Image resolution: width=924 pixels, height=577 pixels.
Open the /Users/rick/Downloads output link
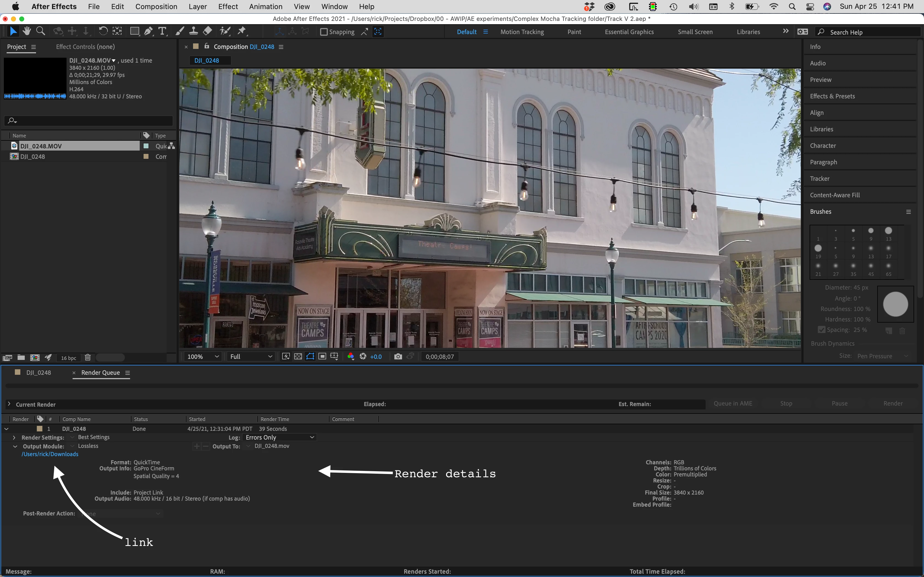(50, 454)
